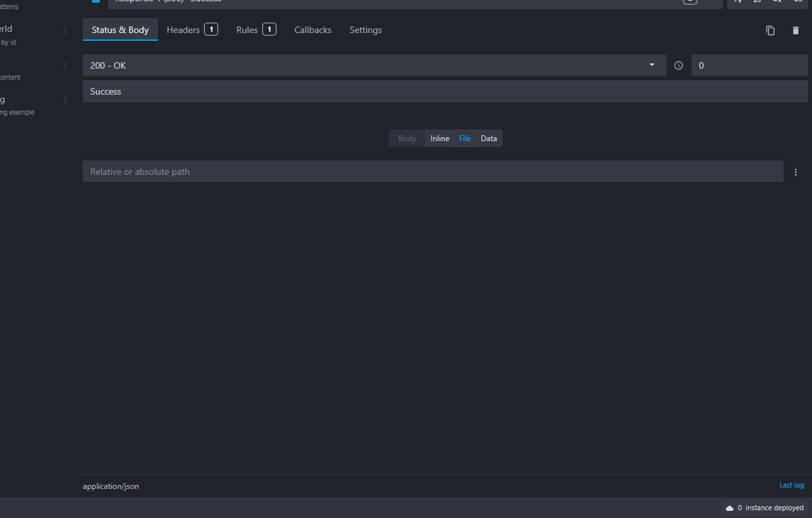Open the file path options three-dot menu

tap(795, 172)
